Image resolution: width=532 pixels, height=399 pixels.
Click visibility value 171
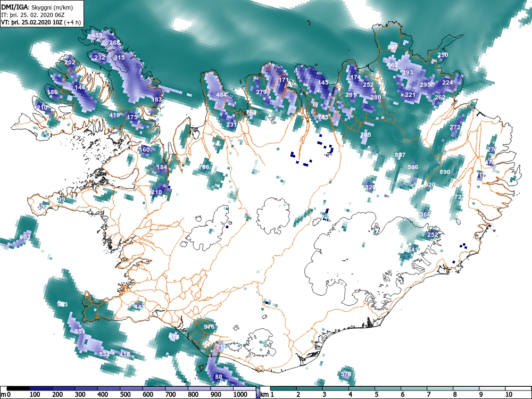(284, 80)
